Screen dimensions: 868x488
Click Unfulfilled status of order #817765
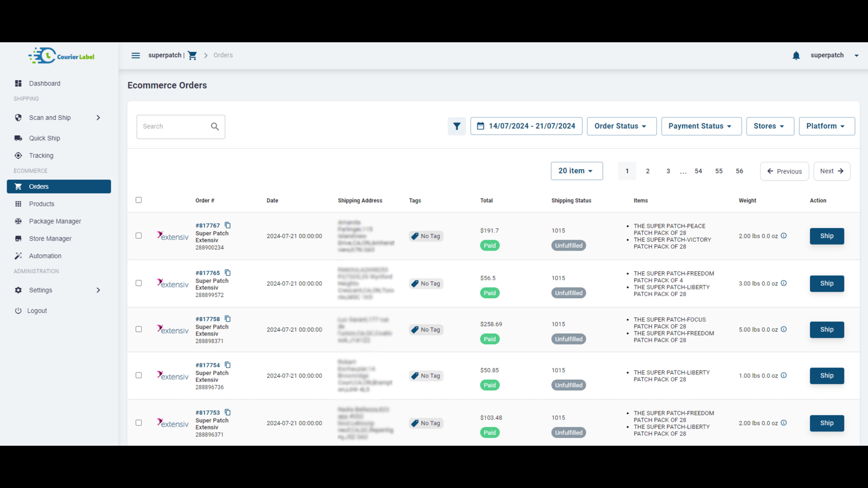pyautogui.click(x=569, y=293)
